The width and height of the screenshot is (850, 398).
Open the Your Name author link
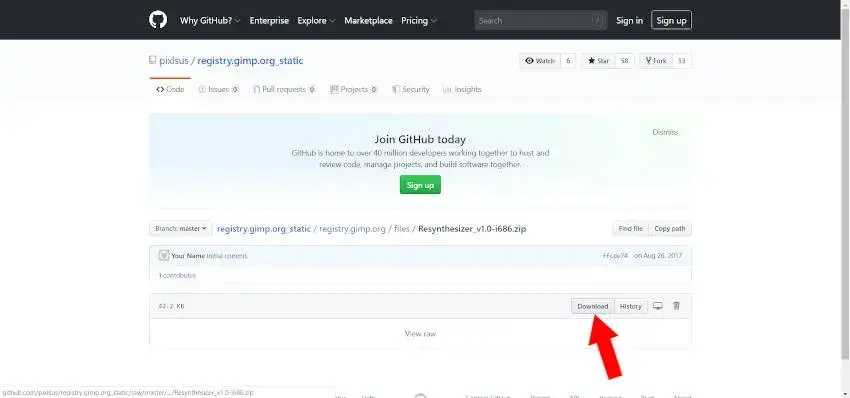pyautogui.click(x=188, y=256)
